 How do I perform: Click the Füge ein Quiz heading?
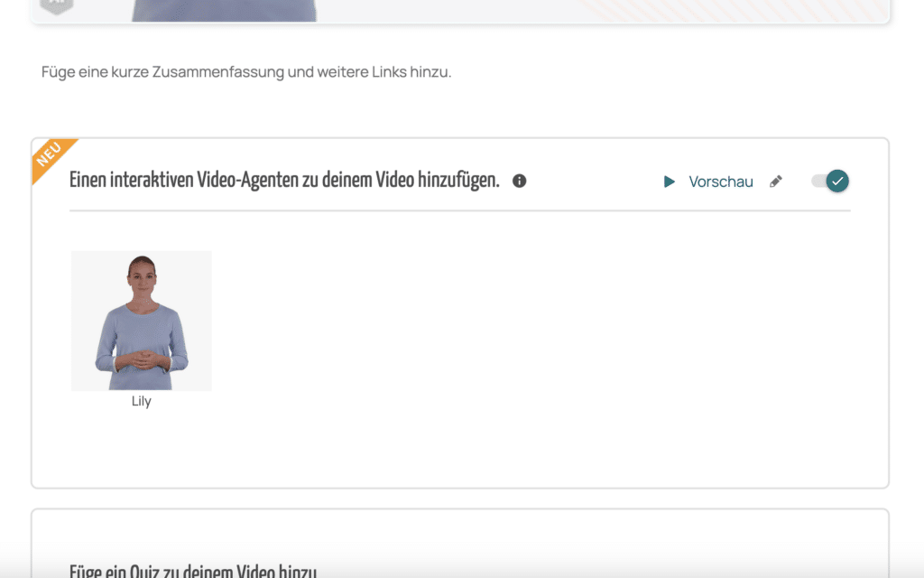[193, 570]
